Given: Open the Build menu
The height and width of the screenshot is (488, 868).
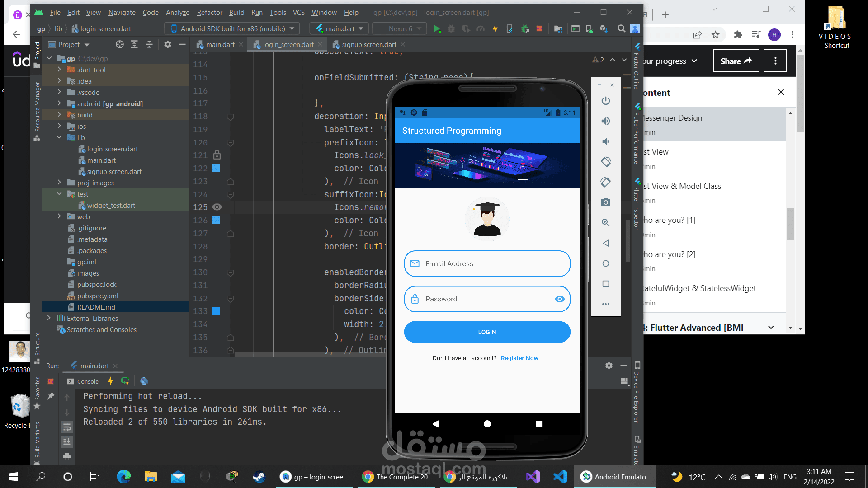Looking at the screenshot, I should tap(236, 13).
